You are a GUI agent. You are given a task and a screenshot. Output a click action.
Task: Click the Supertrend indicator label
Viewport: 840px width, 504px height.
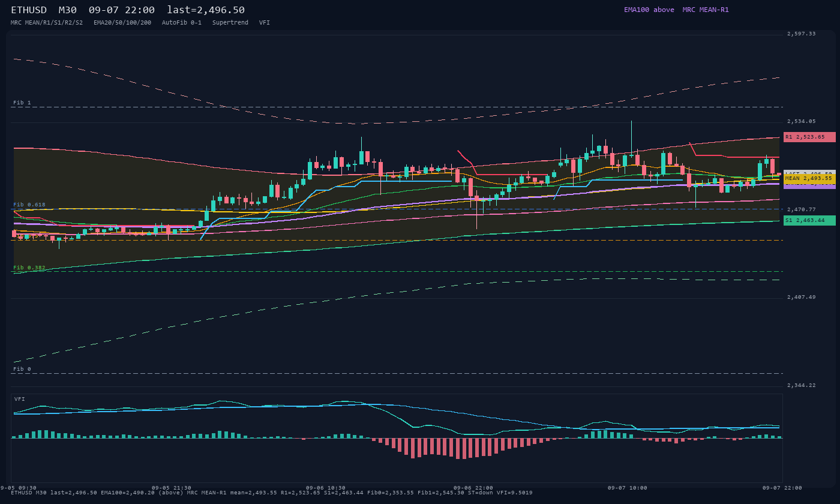coord(230,23)
